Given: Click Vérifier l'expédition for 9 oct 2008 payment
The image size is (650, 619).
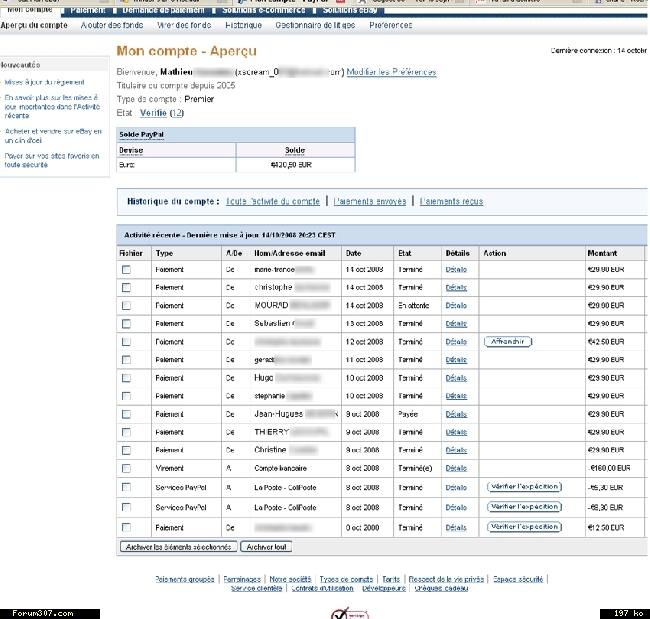Looking at the screenshot, I should [524, 527].
